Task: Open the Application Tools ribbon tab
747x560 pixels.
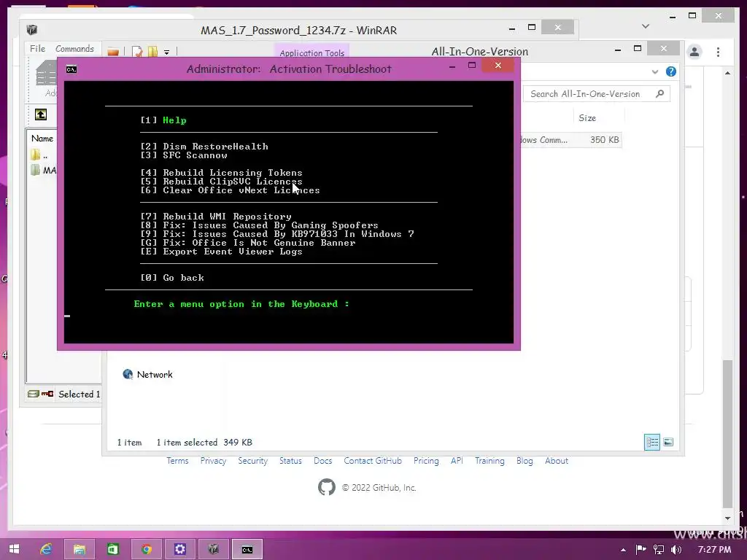Action: click(x=311, y=52)
